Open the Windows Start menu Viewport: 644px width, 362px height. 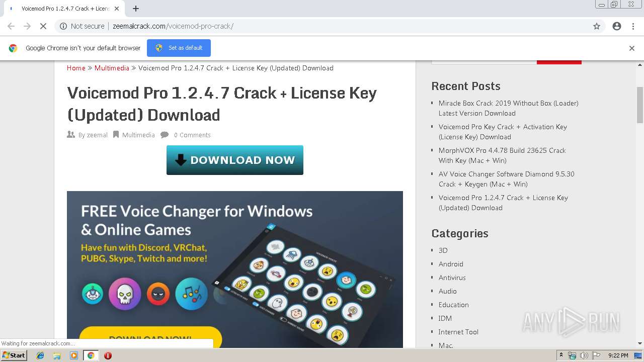point(14,355)
